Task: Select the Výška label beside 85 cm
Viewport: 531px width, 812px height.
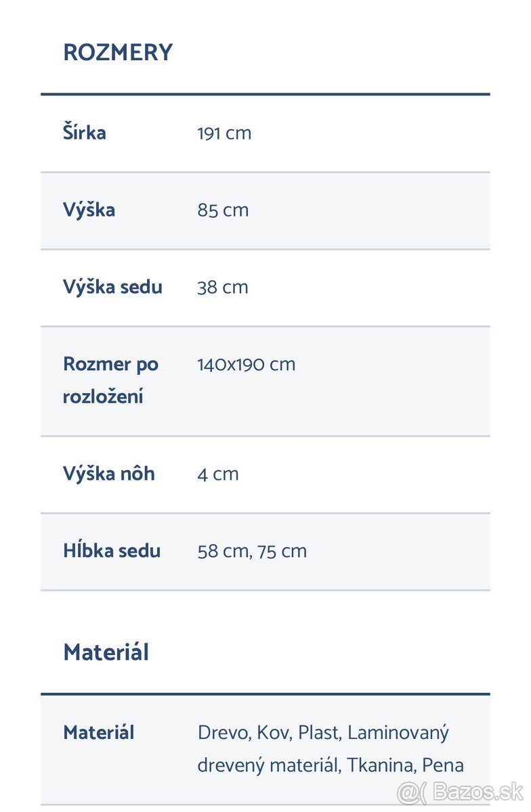Action: (89, 210)
